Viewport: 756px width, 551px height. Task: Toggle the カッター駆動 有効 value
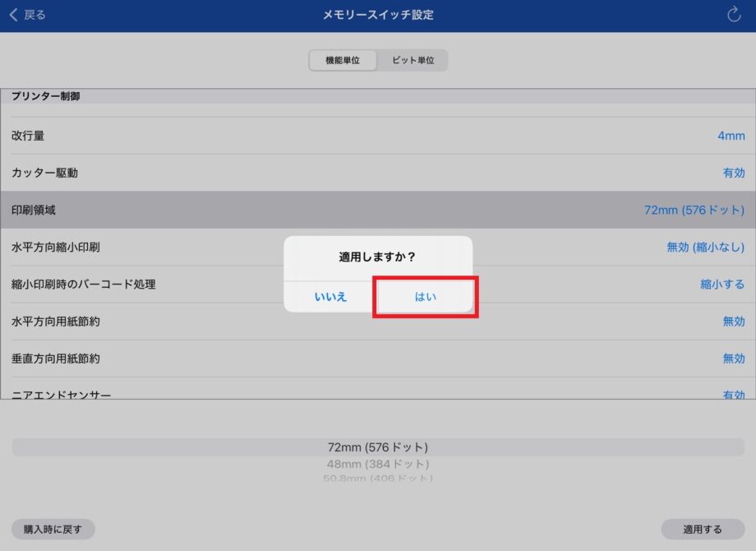click(x=733, y=173)
